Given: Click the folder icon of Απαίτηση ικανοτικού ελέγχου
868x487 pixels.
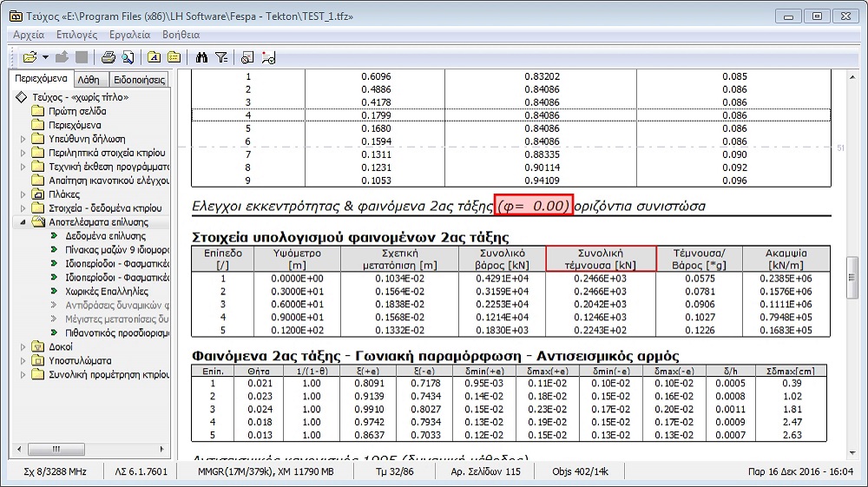Looking at the screenshot, I should click(x=37, y=181).
